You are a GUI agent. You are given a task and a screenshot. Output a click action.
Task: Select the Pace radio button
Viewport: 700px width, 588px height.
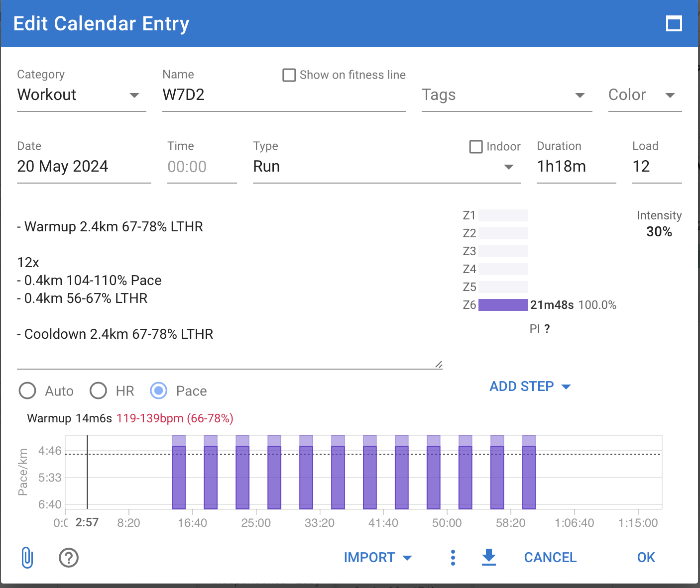click(x=159, y=391)
